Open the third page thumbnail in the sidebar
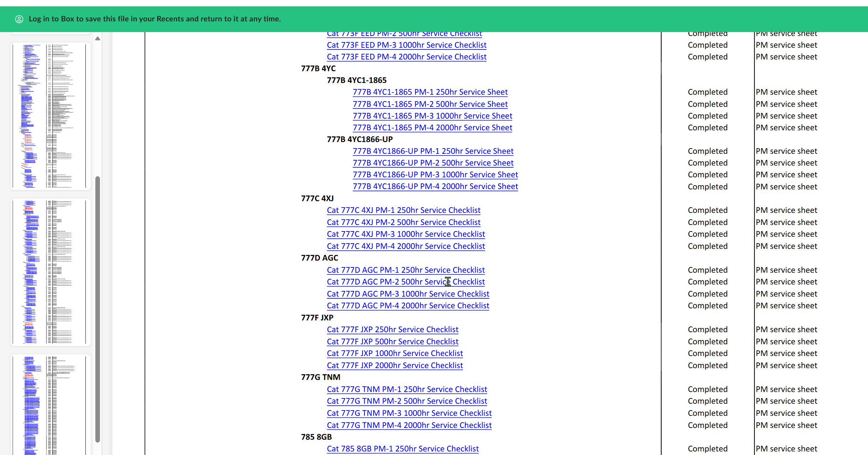 [51, 405]
